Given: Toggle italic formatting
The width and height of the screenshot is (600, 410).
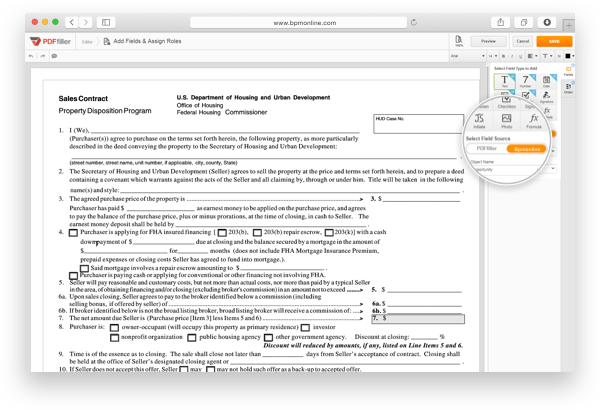Looking at the screenshot, I should click(x=512, y=56).
